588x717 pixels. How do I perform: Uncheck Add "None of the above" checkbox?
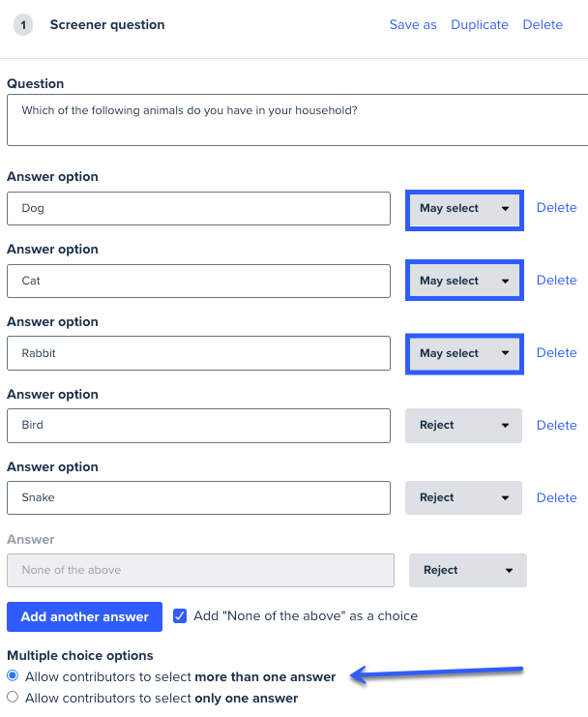(x=181, y=615)
